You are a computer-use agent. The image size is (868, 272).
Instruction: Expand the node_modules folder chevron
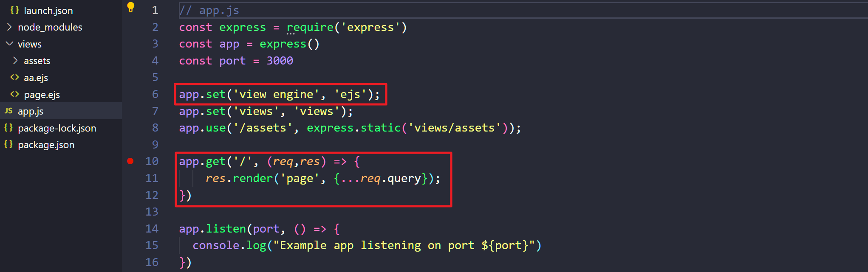click(x=9, y=27)
